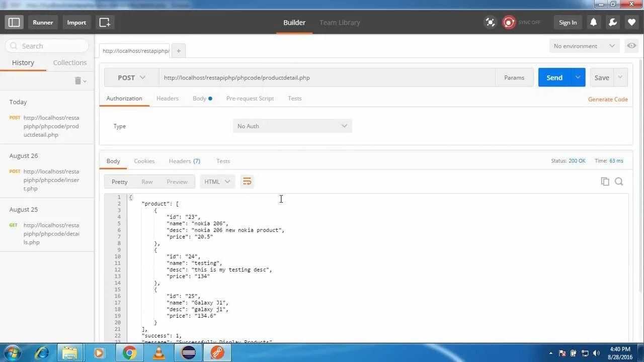Click the Sign In button

click(568, 22)
